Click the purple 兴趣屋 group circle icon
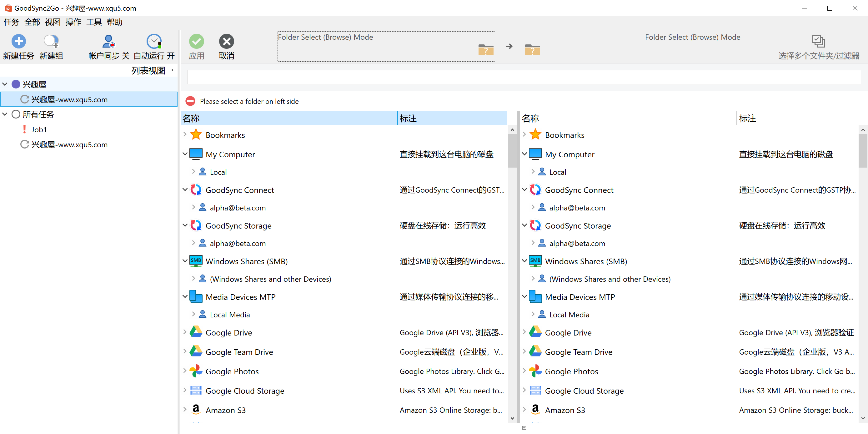 pyautogui.click(x=16, y=84)
